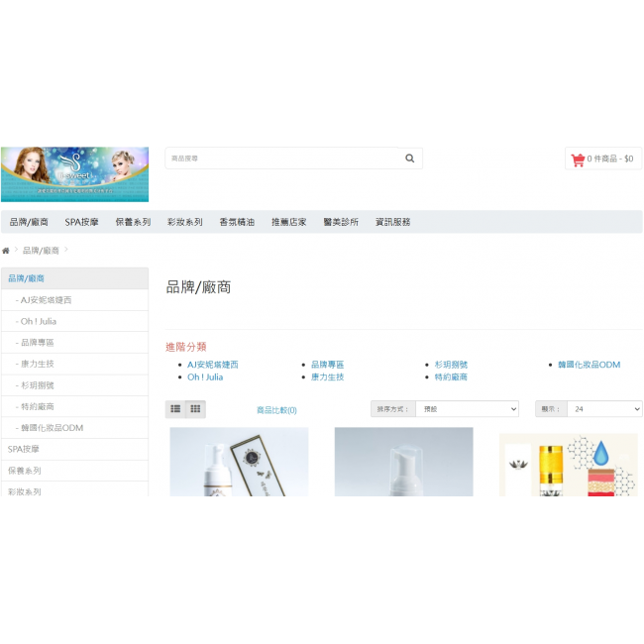Switch to grid view layout

(x=195, y=409)
